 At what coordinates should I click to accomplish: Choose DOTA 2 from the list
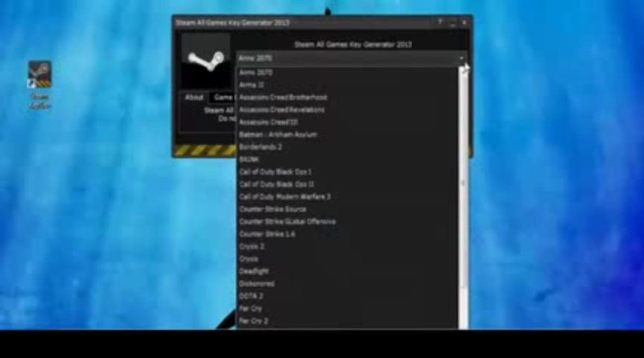click(x=347, y=296)
